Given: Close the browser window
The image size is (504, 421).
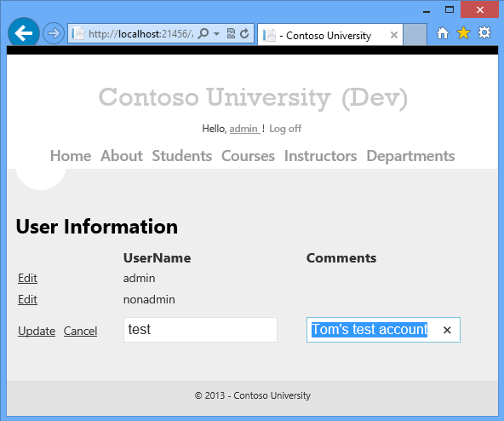Looking at the screenshot, I should tap(480, 9).
